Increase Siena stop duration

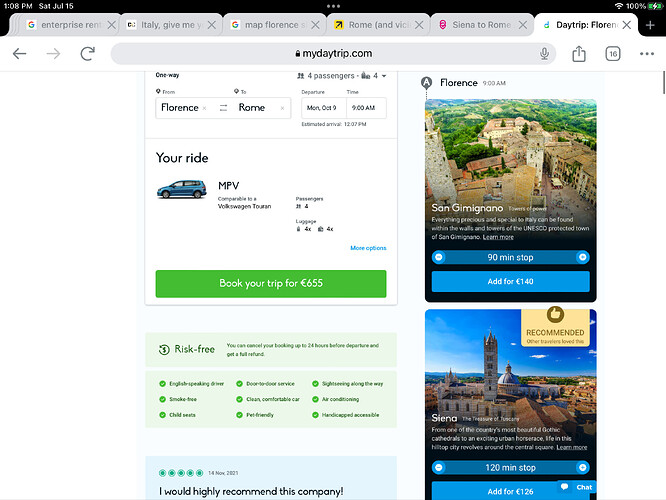pyautogui.click(x=583, y=467)
